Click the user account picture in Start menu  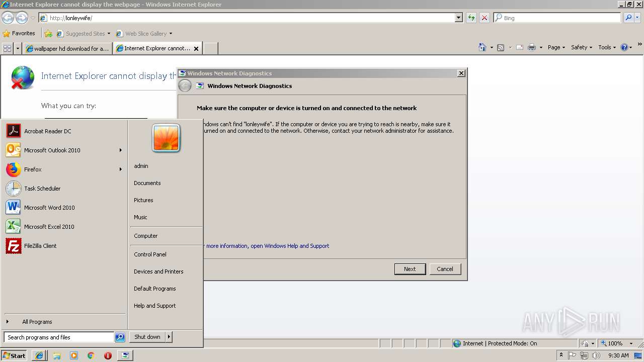pos(166,138)
